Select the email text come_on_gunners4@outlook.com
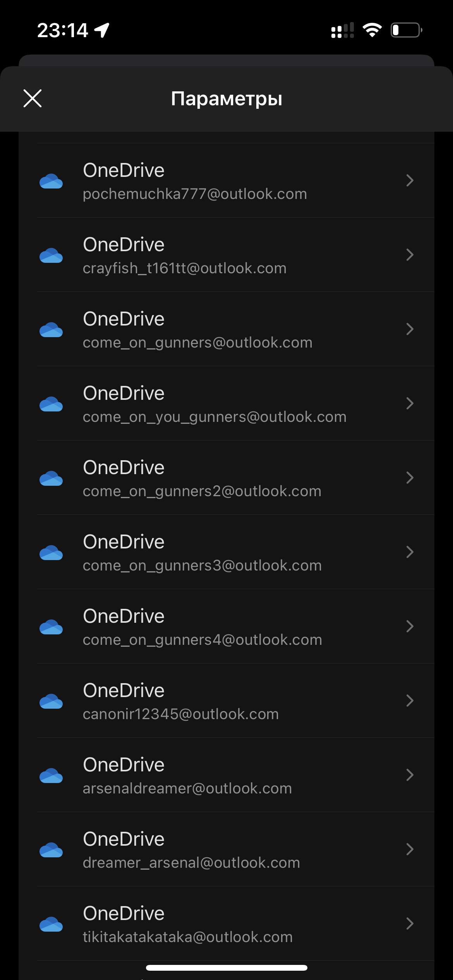Screen dimensions: 453x980 tap(202, 640)
